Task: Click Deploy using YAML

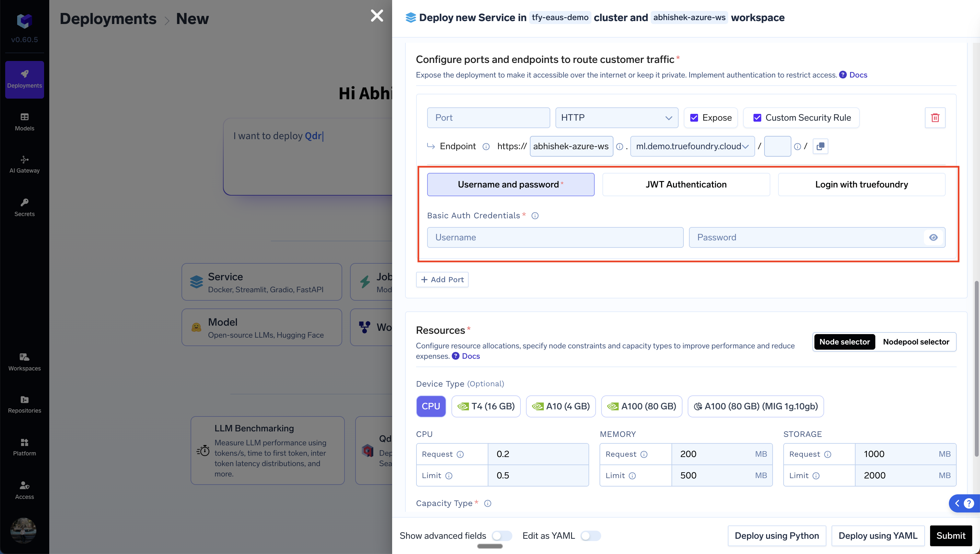Action: point(878,536)
